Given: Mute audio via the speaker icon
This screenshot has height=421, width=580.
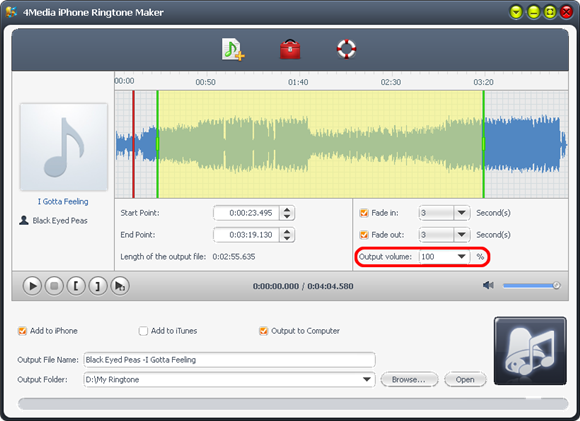Looking at the screenshot, I should (488, 285).
